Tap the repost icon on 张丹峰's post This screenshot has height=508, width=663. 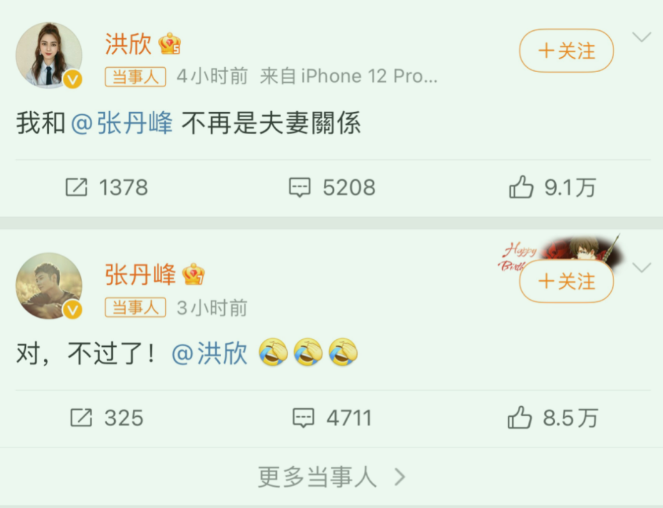(81, 417)
